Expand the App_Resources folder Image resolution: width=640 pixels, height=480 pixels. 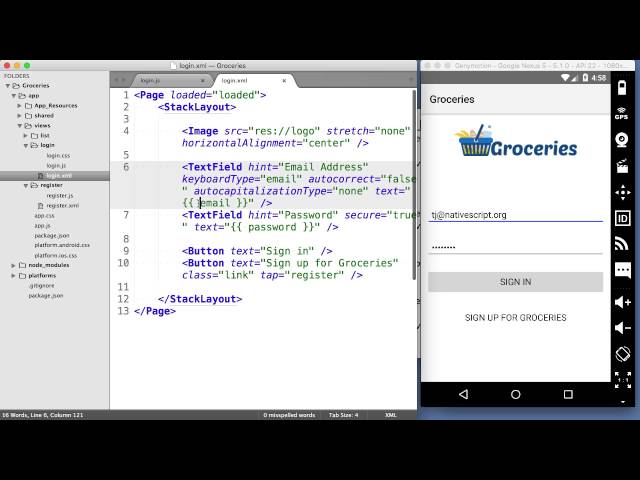(x=19, y=106)
